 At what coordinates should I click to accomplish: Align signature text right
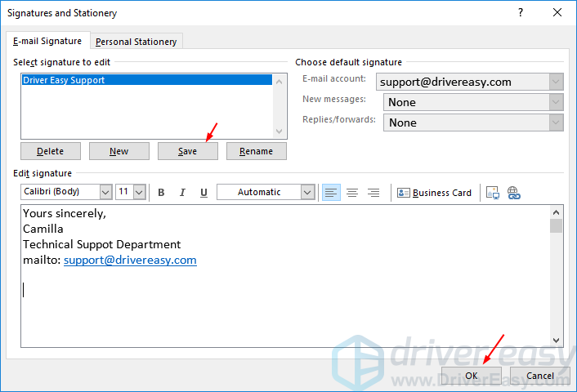pos(373,192)
